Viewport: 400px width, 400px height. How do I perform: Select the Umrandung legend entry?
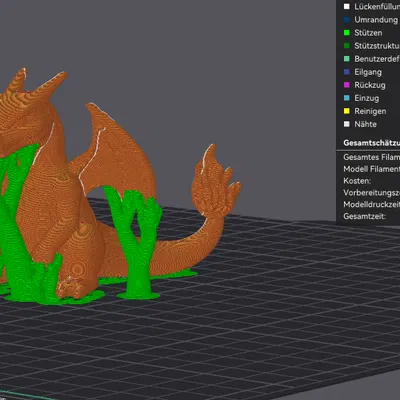[x=377, y=20]
